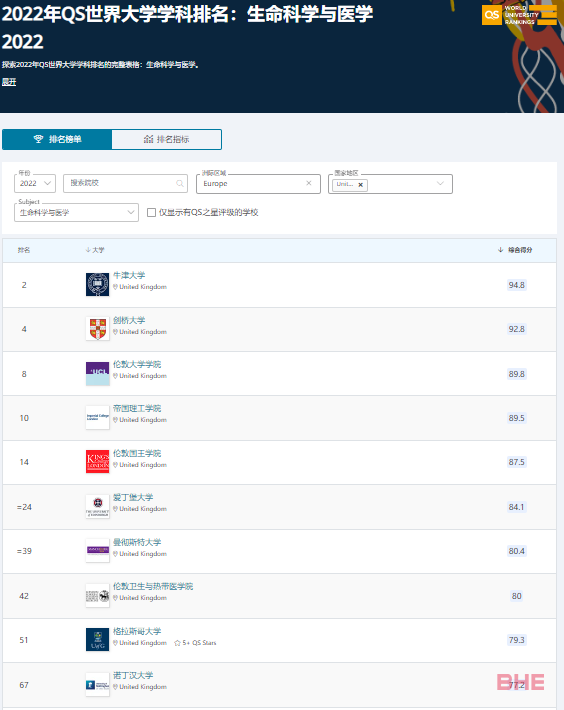Viewport: 564px width, 710px height.
Task: Expand the country/region dropdown arrow
Action: 440,183
